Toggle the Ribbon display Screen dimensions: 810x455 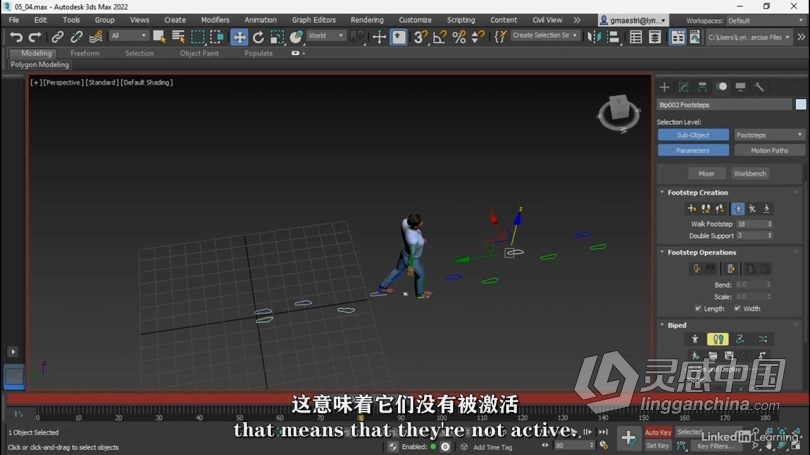click(677, 37)
